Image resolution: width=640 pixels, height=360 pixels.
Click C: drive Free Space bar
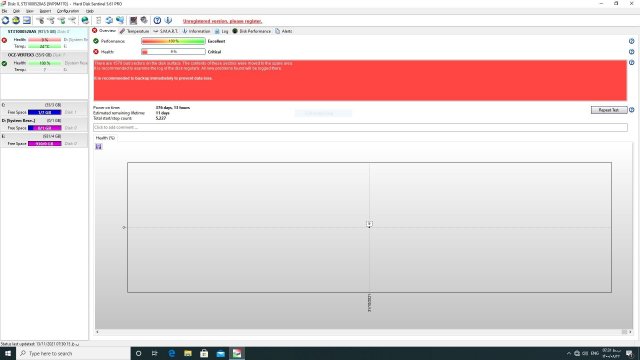point(44,112)
